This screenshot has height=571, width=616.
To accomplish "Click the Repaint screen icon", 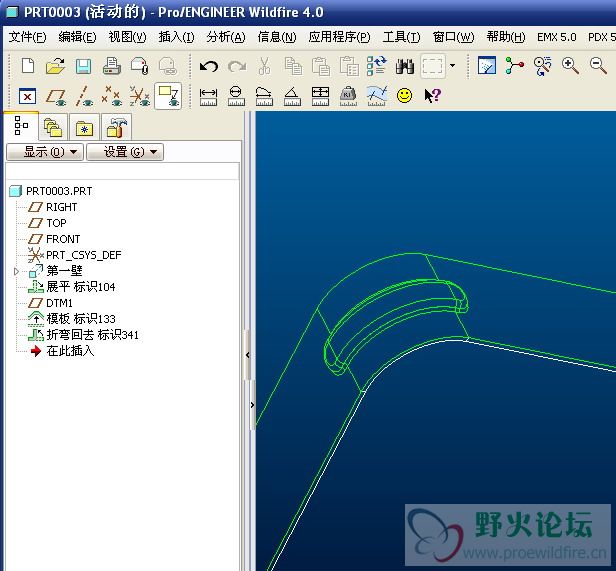I will [x=487, y=65].
